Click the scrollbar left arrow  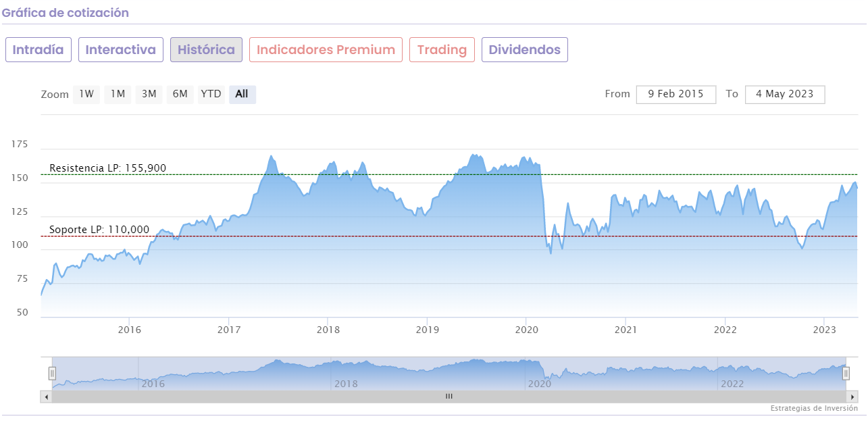(46, 397)
